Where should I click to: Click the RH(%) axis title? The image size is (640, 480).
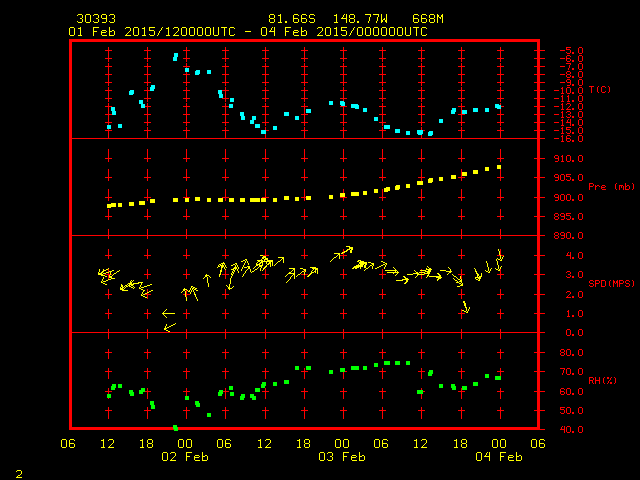(602, 380)
